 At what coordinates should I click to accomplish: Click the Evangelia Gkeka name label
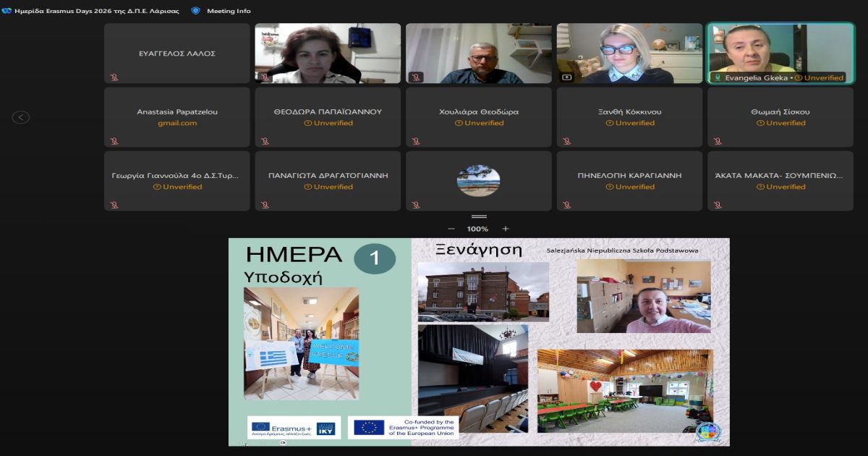click(757, 77)
